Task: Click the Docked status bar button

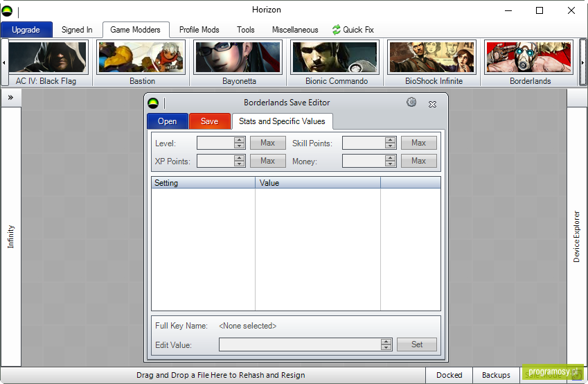Action: 449,375
